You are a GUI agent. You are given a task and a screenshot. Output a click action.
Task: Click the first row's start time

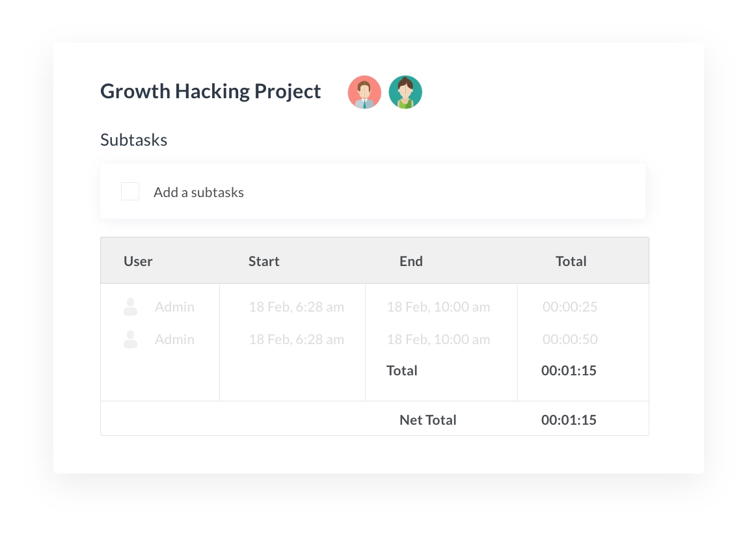[x=296, y=307]
